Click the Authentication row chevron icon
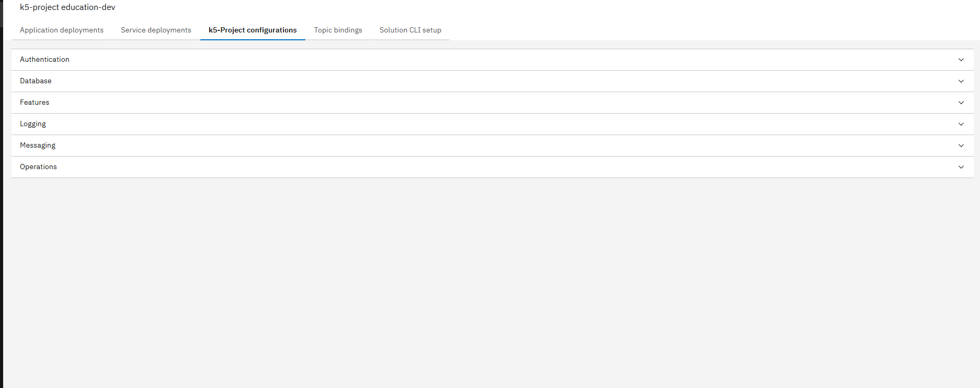Screen dimensions: 980x388 (961, 60)
